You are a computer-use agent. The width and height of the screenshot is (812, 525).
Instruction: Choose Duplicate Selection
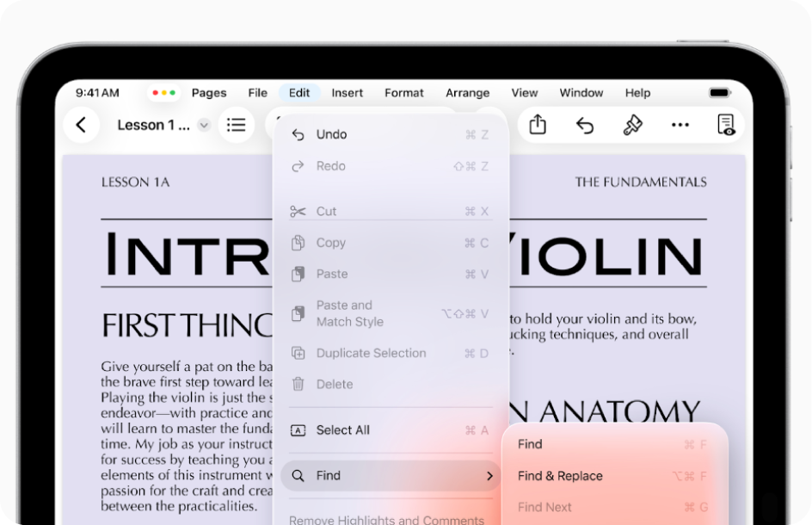tap(391, 354)
